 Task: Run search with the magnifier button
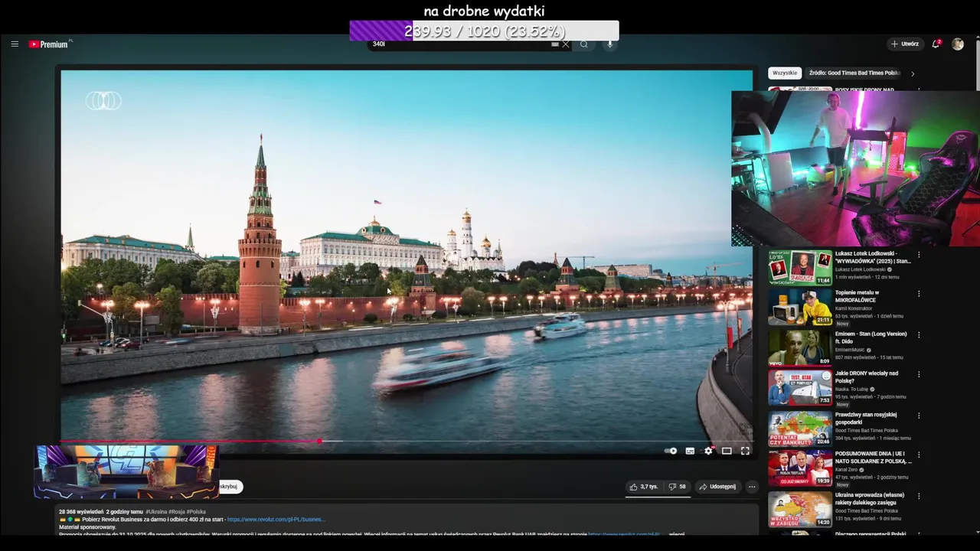[584, 44]
